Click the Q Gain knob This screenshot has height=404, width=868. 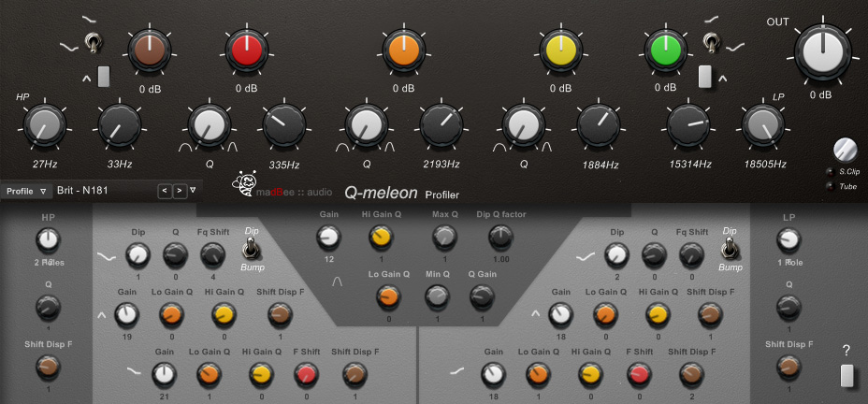coord(482,297)
